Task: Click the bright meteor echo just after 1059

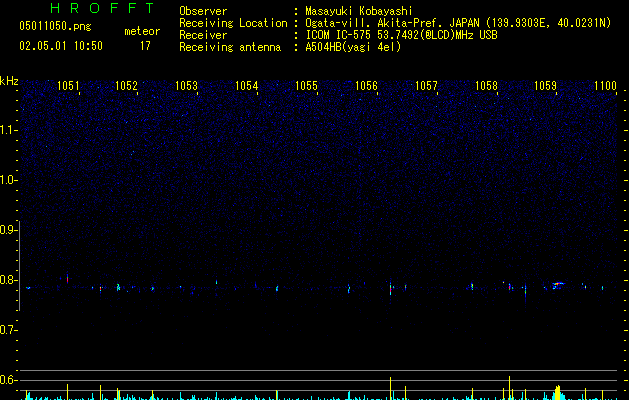Action: pyautogui.click(x=558, y=285)
